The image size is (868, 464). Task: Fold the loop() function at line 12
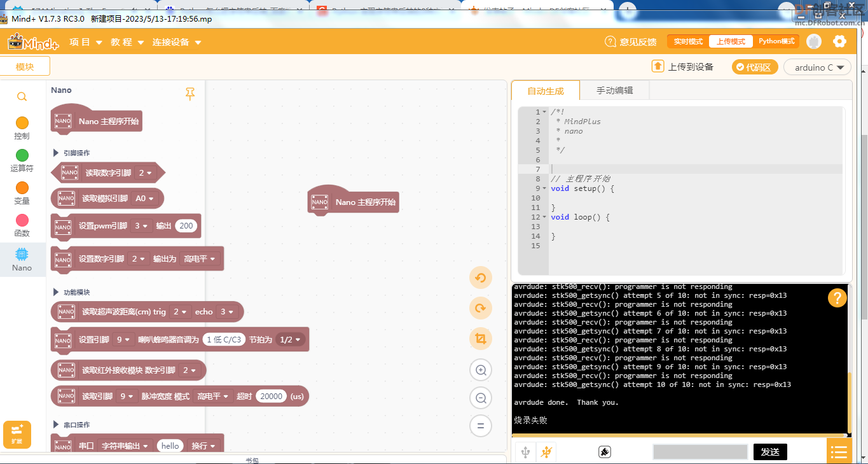tap(545, 217)
